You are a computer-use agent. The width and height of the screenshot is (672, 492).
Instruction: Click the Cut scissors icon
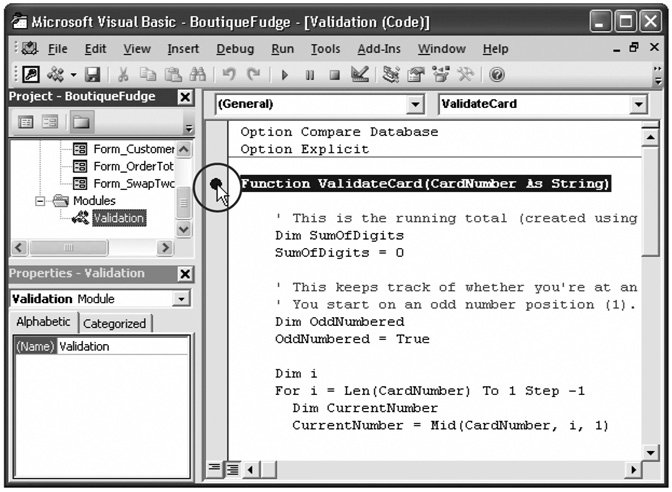123,75
